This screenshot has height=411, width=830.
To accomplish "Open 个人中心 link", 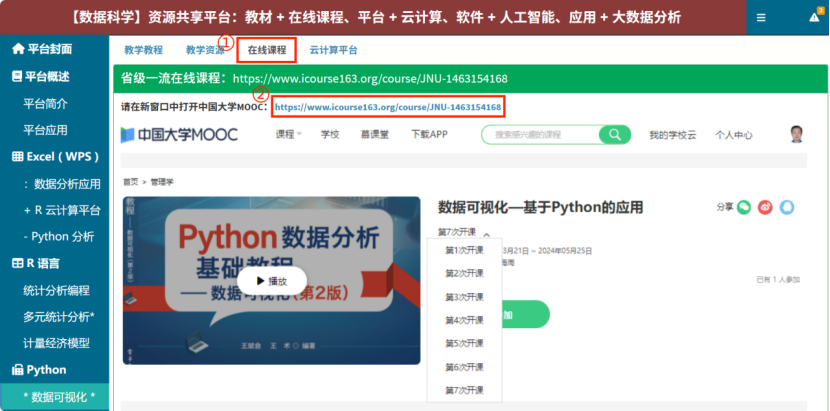I will click(x=734, y=135).
